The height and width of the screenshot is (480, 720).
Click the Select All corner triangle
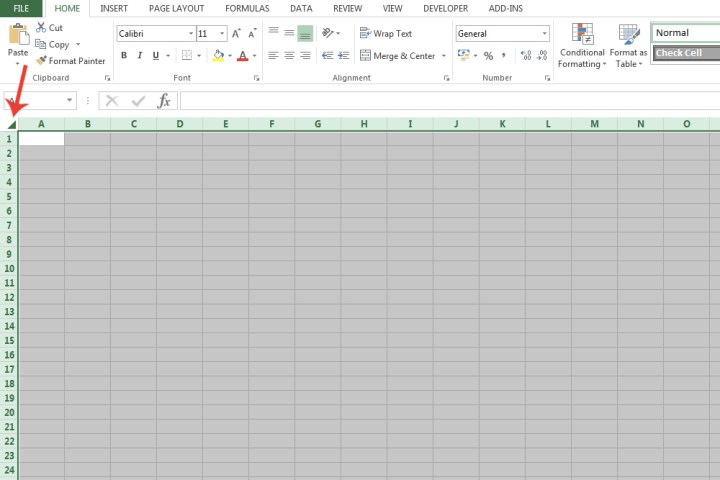coord(11,125)
